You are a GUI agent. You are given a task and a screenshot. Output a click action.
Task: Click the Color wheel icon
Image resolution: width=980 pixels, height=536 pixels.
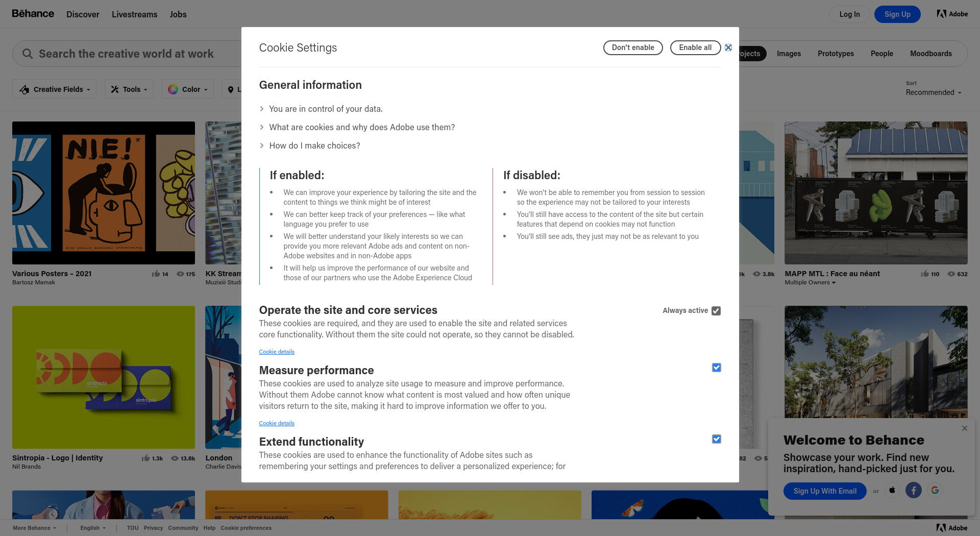(173, 89)
